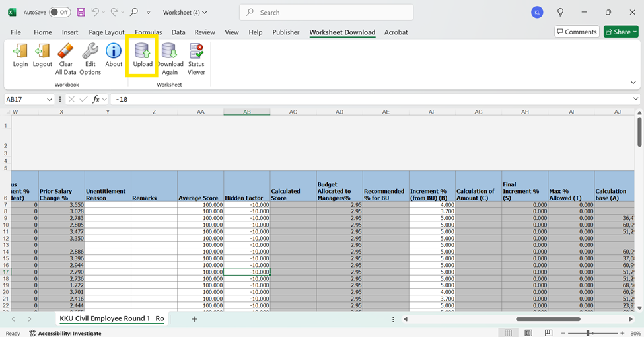Toggle the AutoSave switch
This screenshot has width=644, height=337.
59,12
